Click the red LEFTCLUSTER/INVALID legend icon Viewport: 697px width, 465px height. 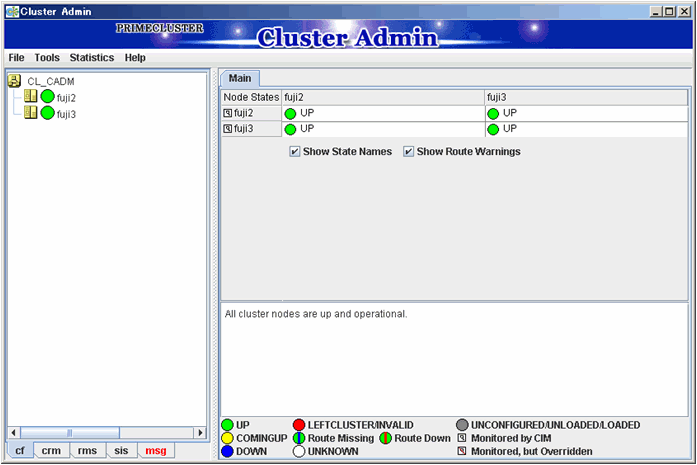(299, 425)
